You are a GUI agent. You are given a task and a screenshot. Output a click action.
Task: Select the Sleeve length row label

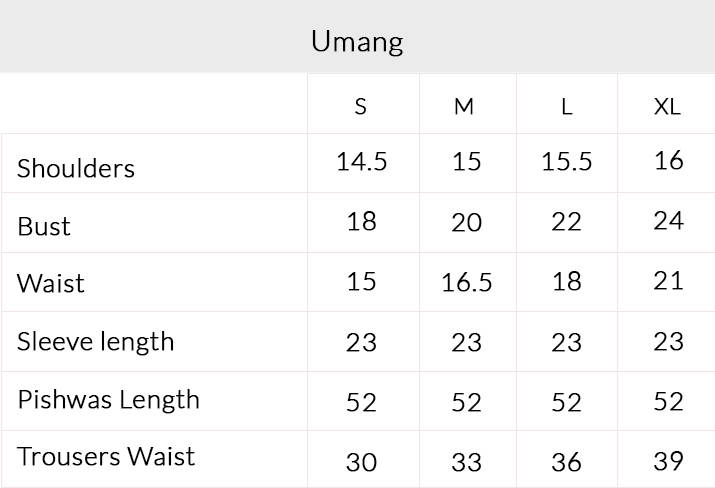pos(96,341)
